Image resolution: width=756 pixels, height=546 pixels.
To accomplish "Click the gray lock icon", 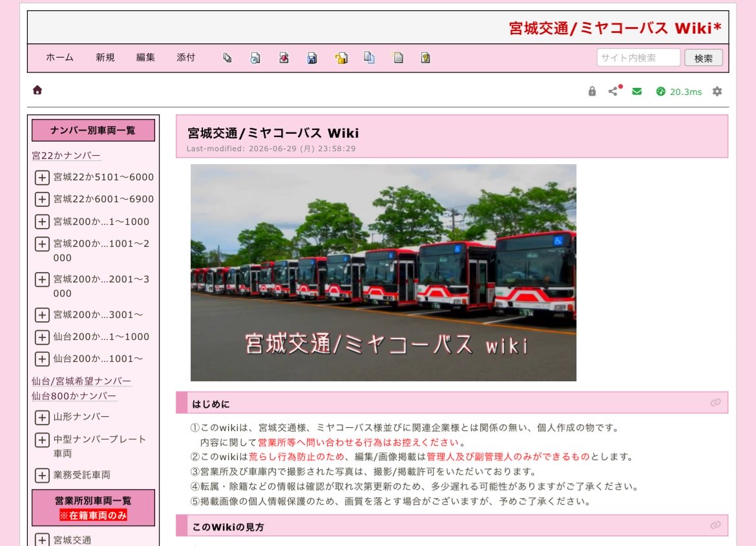I will pyautogui.click(x=592, y=91).
